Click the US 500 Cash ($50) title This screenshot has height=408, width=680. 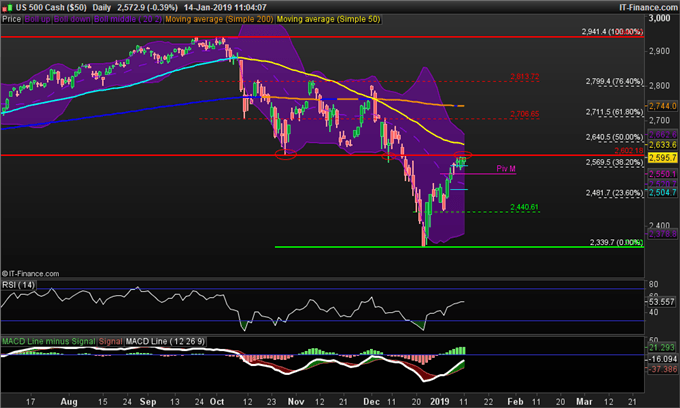51,7
